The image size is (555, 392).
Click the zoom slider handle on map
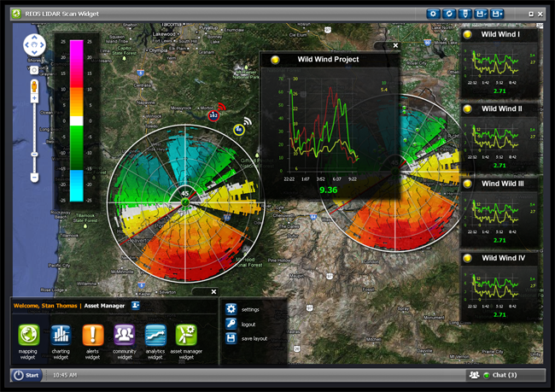tap(34, 155)
